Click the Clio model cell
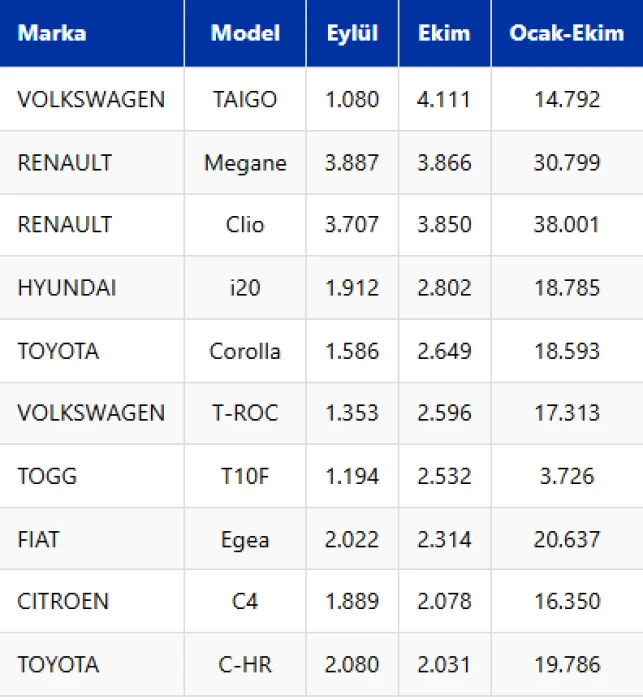 coord(245,224)
